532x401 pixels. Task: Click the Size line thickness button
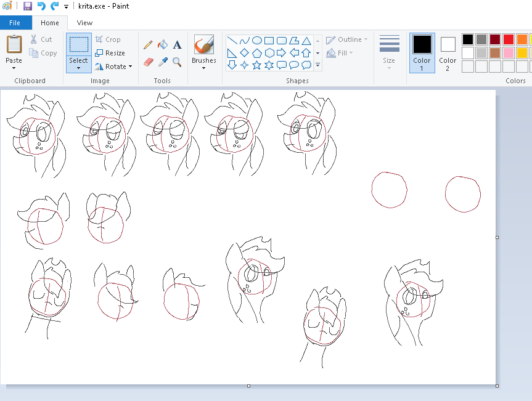pyautogui.click(x=389, y=52)
